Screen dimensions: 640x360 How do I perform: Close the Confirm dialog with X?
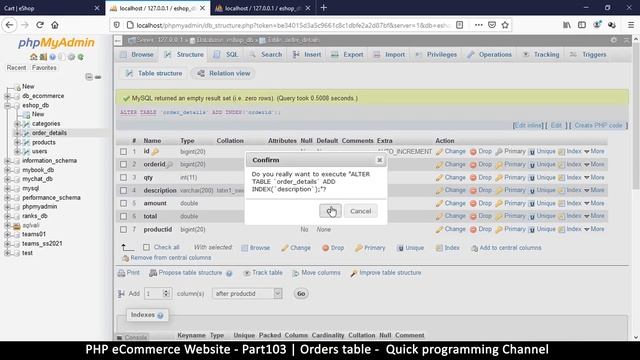point(380,160)
